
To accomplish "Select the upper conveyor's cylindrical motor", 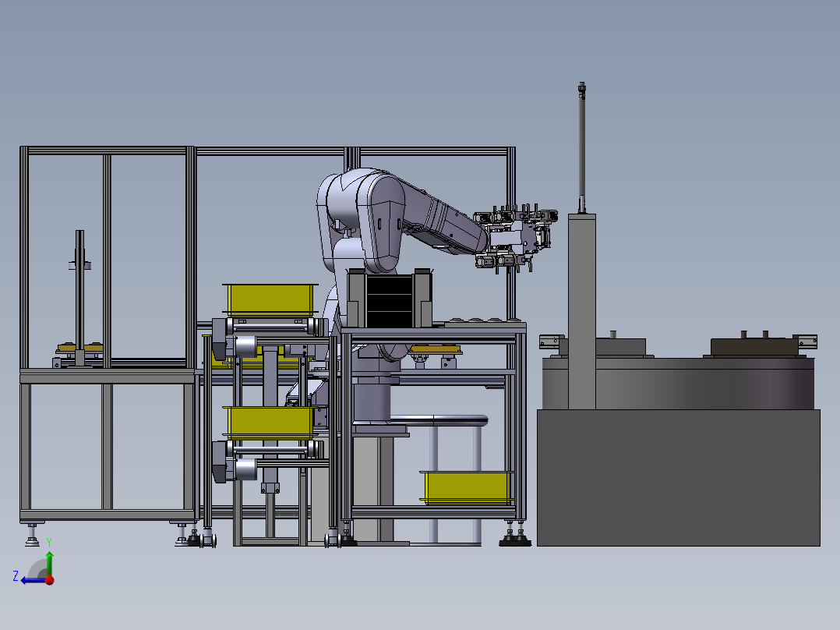I will pyautogui.click(x=245, y=346).
